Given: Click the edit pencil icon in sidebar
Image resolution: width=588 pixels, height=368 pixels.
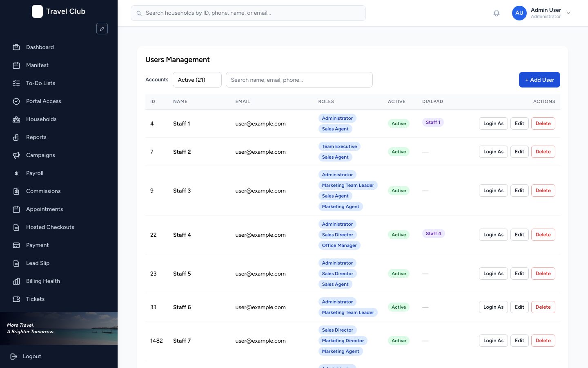Looking at the screenshot, I should (102, 29).
